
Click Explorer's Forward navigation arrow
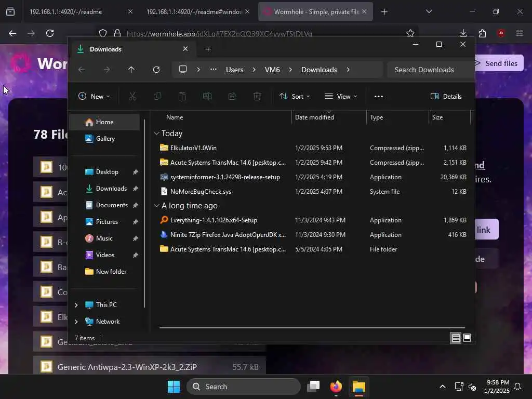[107, 70]
